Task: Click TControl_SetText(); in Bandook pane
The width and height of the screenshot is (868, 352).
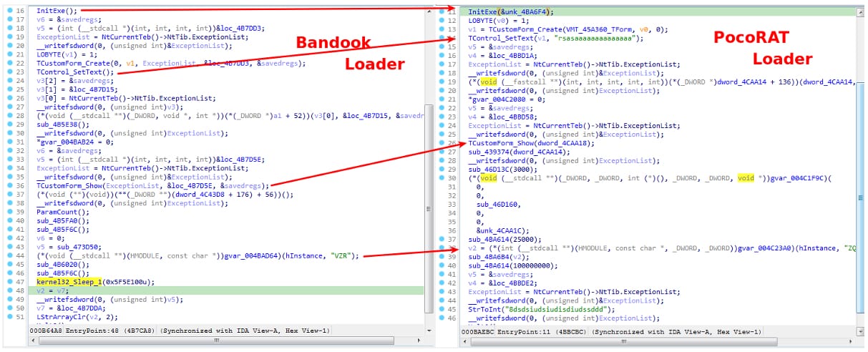Action: (75, 72)
